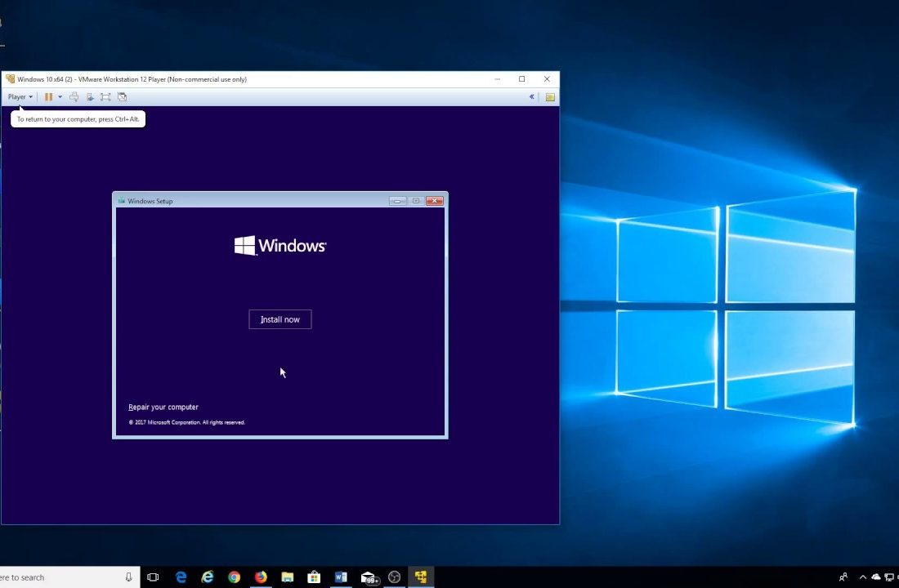
Task: Expand the power options arrow beside pause
Action: 60,97
